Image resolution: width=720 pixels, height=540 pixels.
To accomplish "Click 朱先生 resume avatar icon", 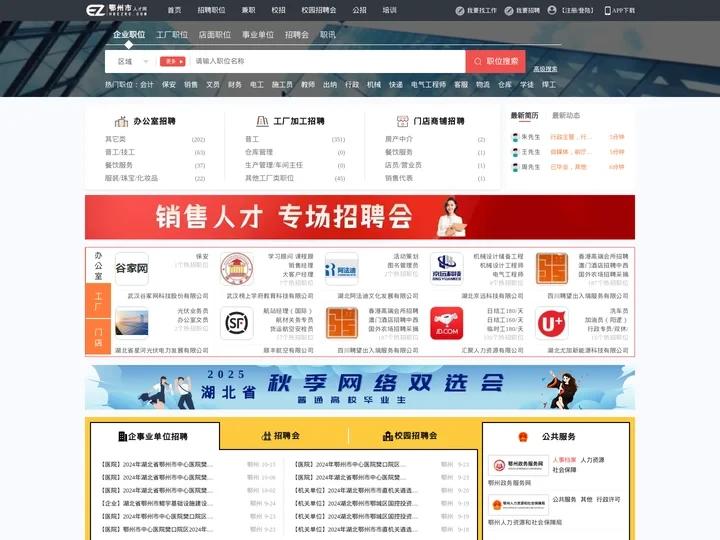I will tap(515, 137).
